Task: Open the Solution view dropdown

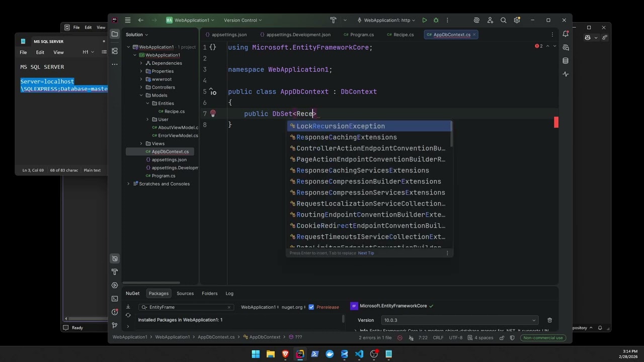Action: coord(137,35)
